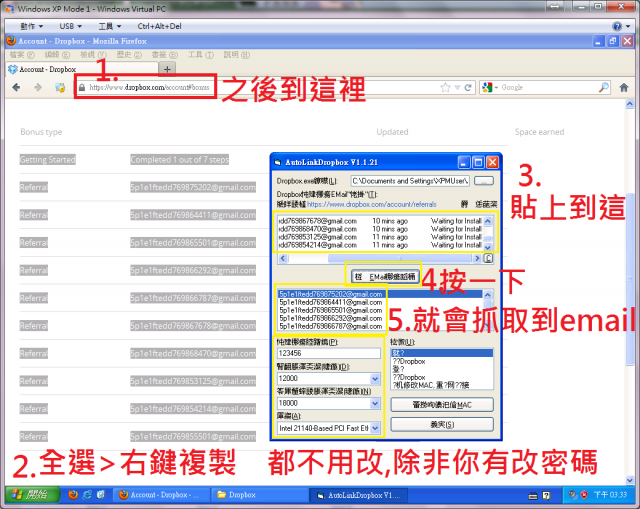
Task: Click the 'Space earned' column header
Action: (x=539, y=132)
